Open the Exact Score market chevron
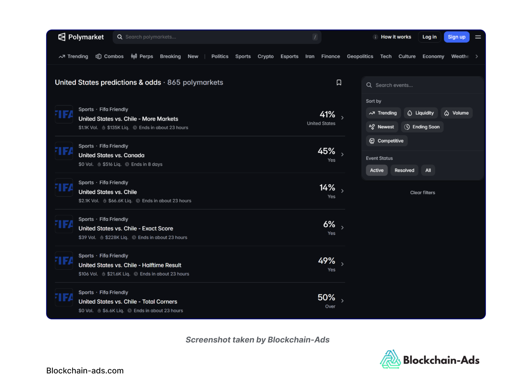 (342, 228)
